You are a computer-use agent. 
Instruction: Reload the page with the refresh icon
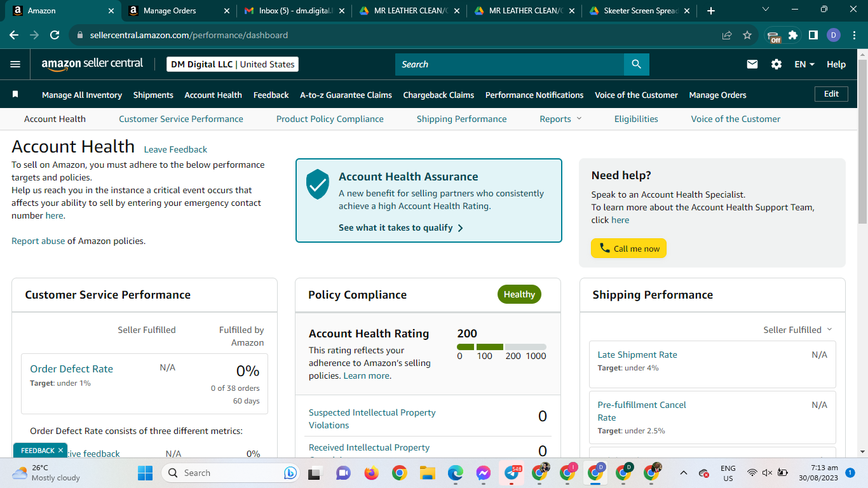[x=55, y=35]
